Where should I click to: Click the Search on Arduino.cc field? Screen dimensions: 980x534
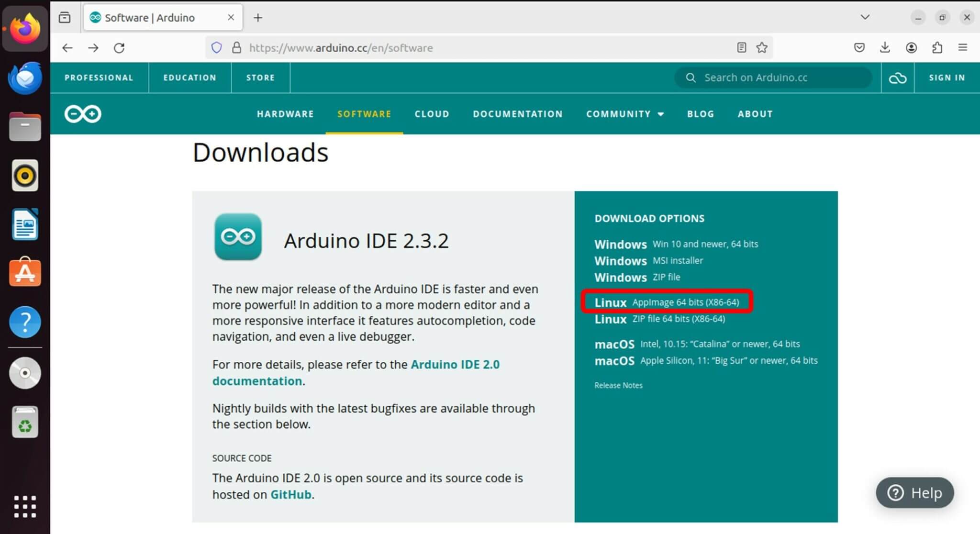(x=774, y=78)
